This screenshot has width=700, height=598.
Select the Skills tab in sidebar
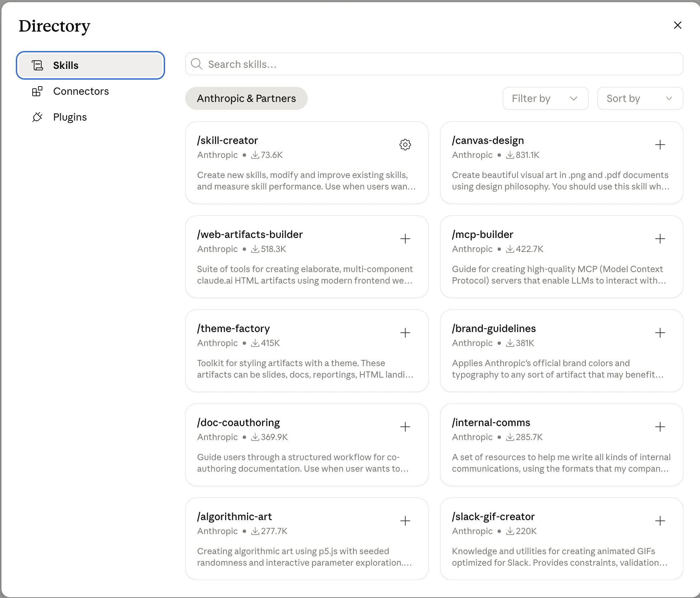[90, 65]
